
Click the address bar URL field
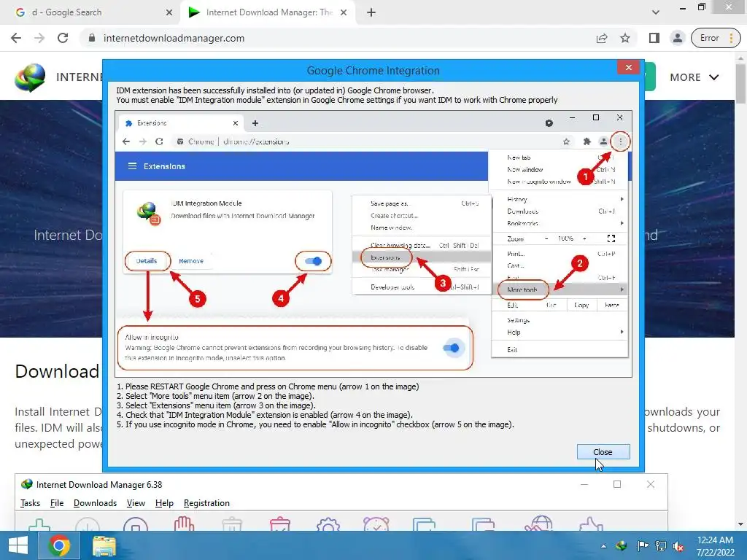pyautogui.click(x=333, y=38)
